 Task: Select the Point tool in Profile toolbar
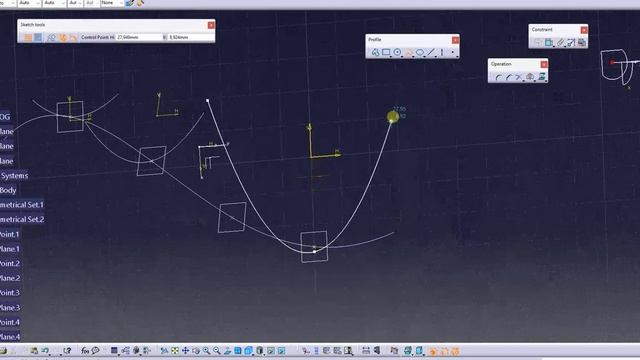[x=452, y=52]
